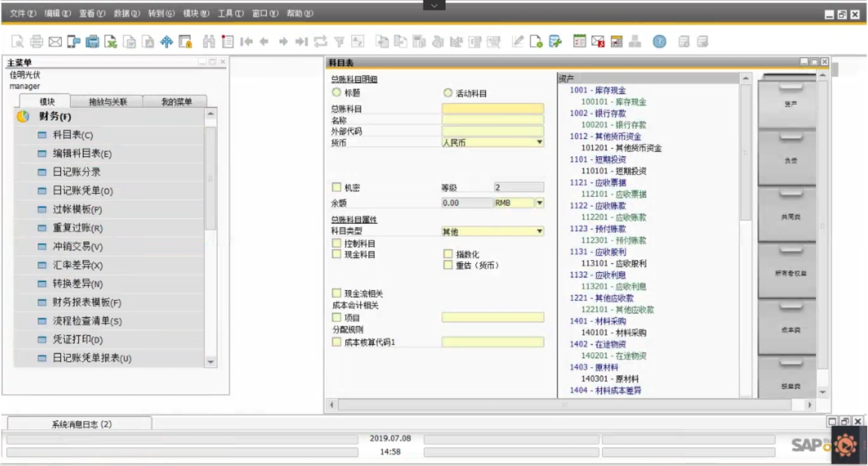The height and width of the screenshot is (466, 868).
Task: Select the 标题 radio button
Action: pos(337,93)
